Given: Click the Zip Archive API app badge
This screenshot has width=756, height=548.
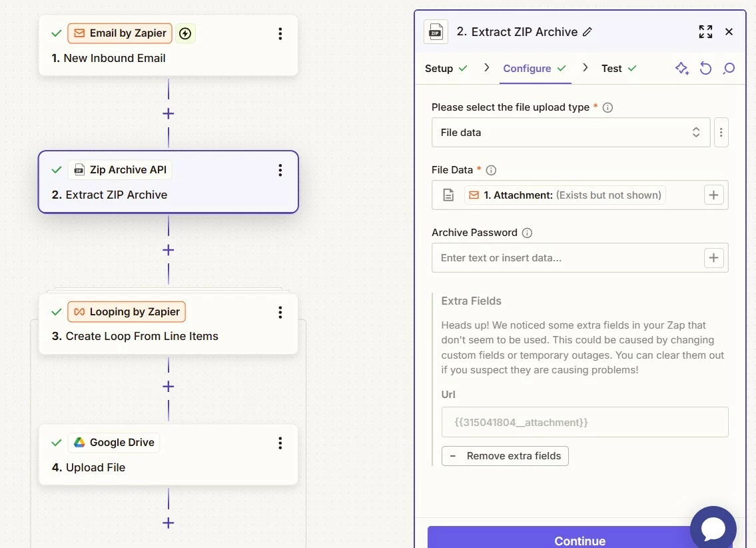Looking at the screenshot, I should click(x=120, y=170).
